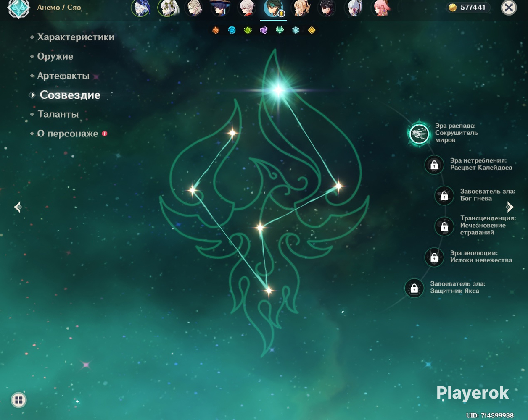Click the locked Исчезновение страданий constellation icon
This screenshot has width=528, height=420.
444,226
